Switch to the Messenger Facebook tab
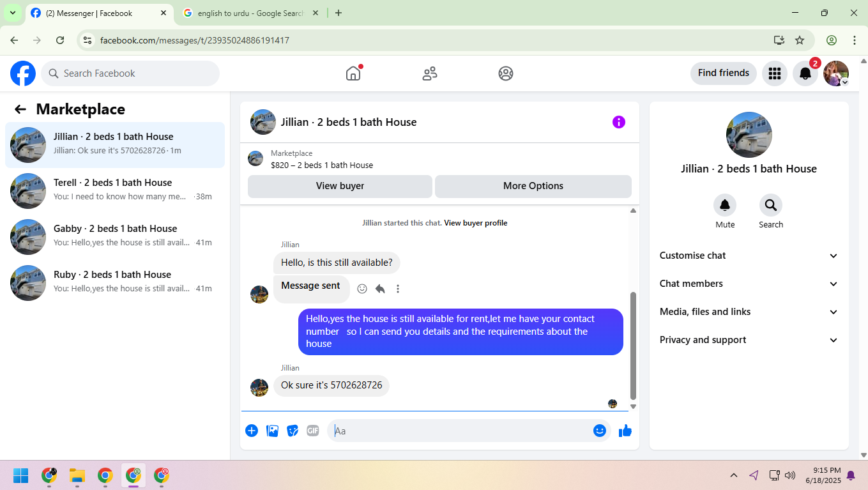 point(99,13)
